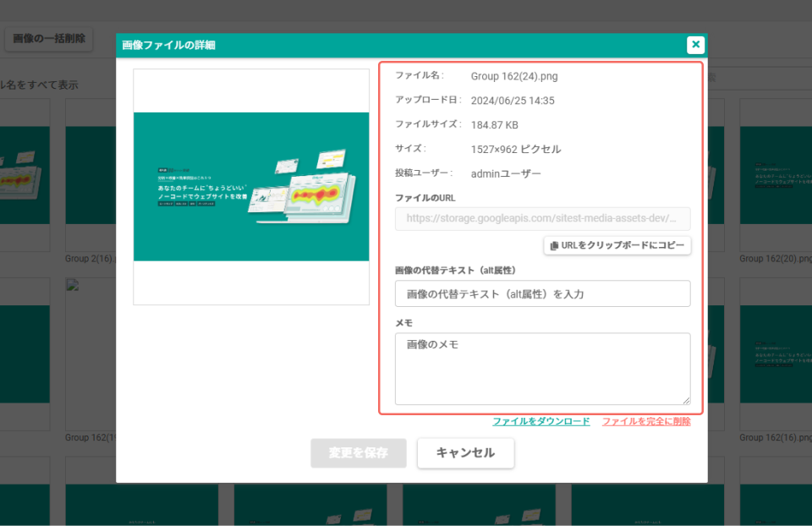Click the file name Group 162(24).png
Viewport: 812px width, 526px height.
click(x=514, y=76)
